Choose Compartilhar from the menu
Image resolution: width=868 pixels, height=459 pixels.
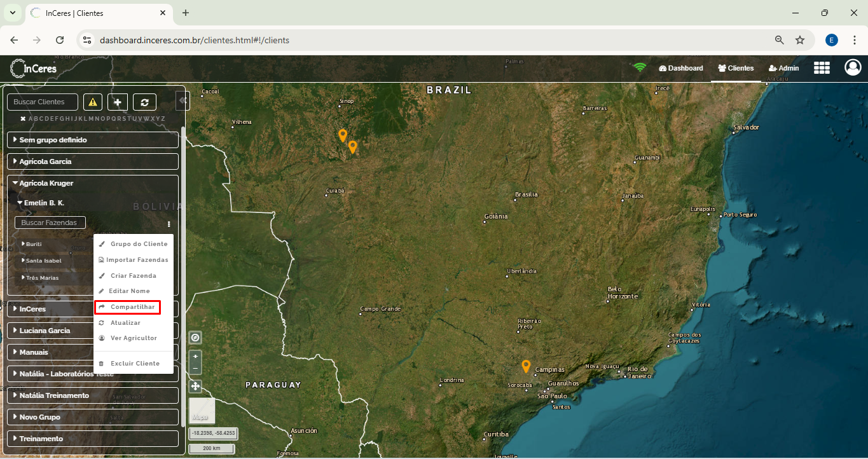tap(127, 307)
